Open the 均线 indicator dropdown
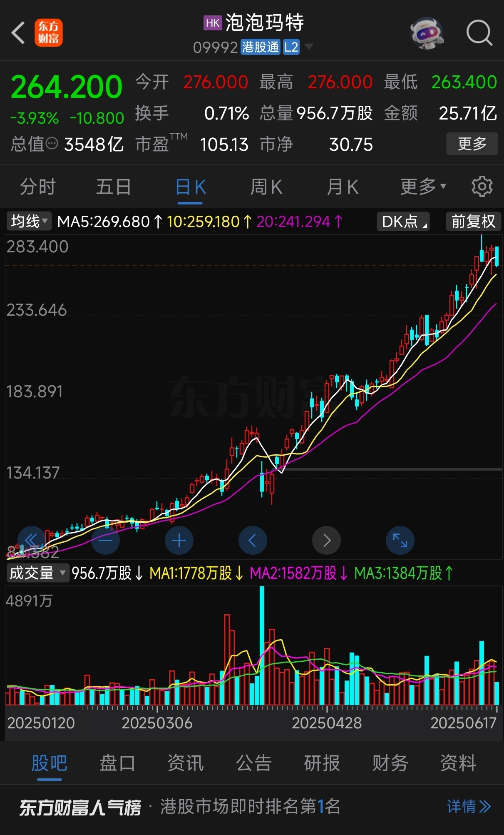 29,221
